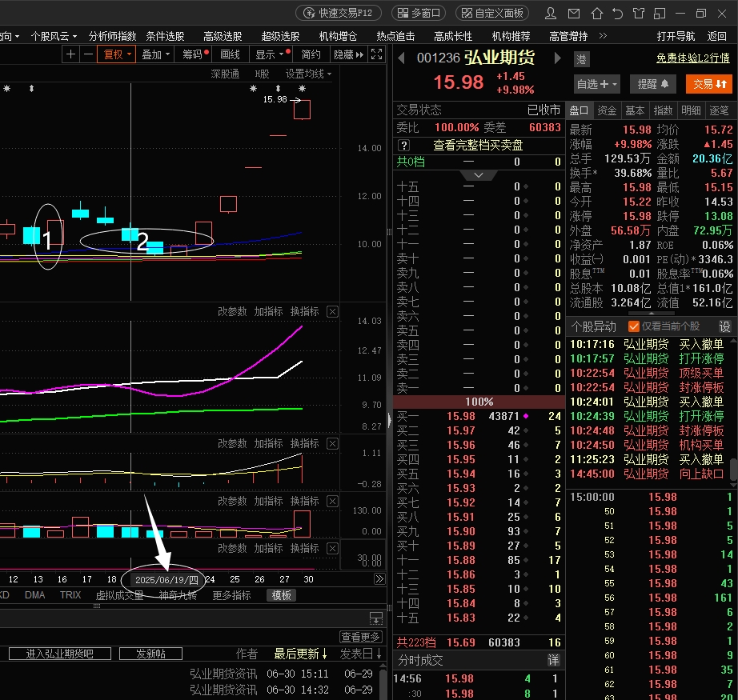Open 详 details for 分时成交
This screenshot has width=738, height=700.
point(554,661)
